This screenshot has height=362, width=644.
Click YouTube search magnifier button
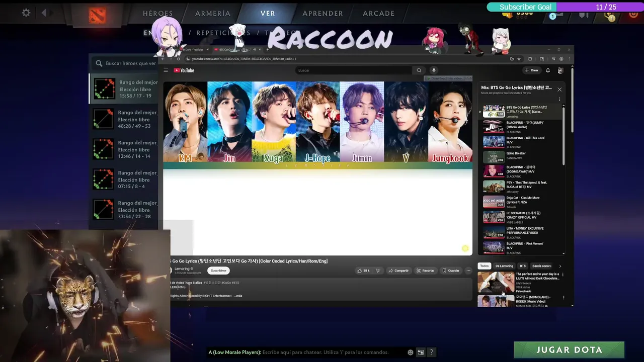pos(419,70)
